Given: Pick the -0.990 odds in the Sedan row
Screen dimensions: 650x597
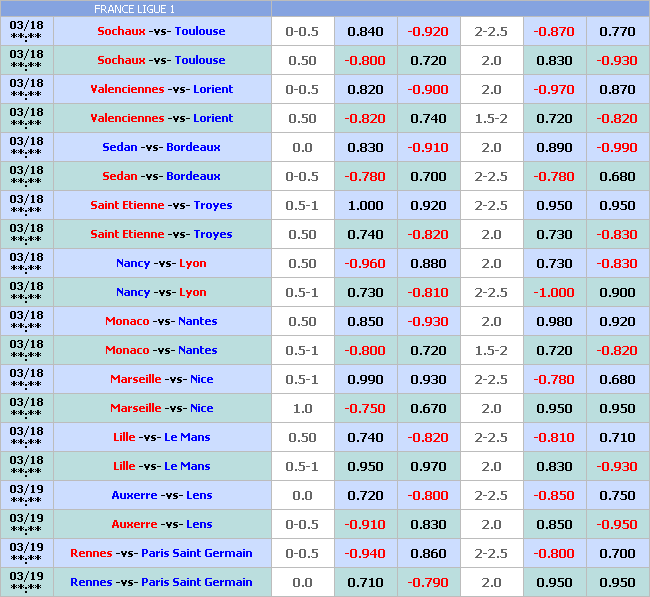Looking at the screenshot, I should 617,147.
